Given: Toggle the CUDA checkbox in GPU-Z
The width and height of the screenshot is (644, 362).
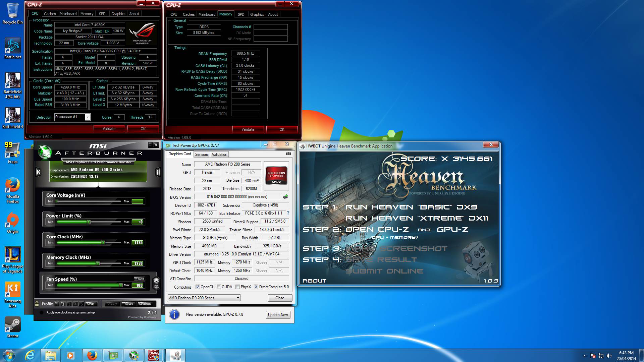Looking at the screenshot, I should [x=219, y=287].
